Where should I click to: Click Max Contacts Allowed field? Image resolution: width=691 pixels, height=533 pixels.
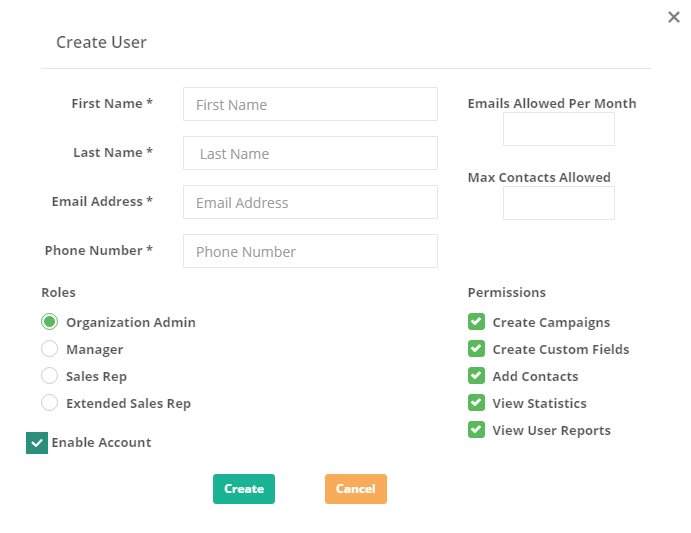point(559,203)
